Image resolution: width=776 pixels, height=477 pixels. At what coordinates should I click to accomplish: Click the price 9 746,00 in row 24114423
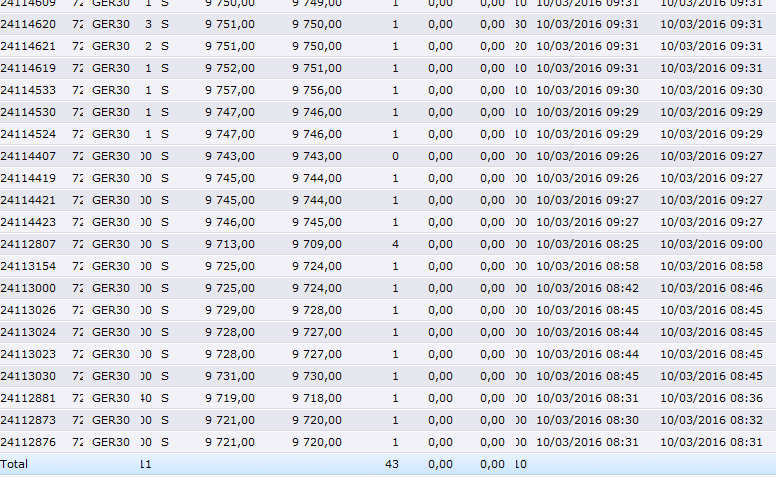pos(230,222)
